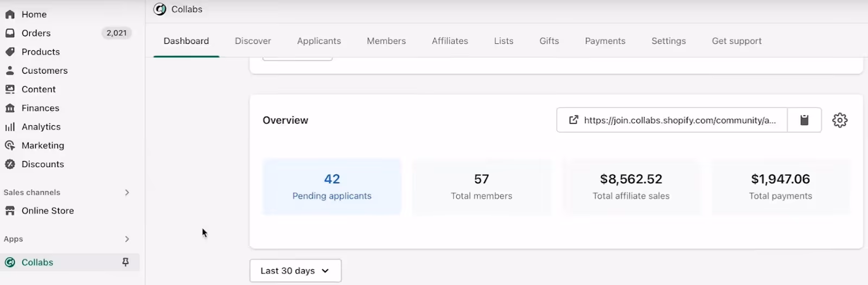Open the Applicants tab
Screen dimensions: 868x285
[319, 41]
